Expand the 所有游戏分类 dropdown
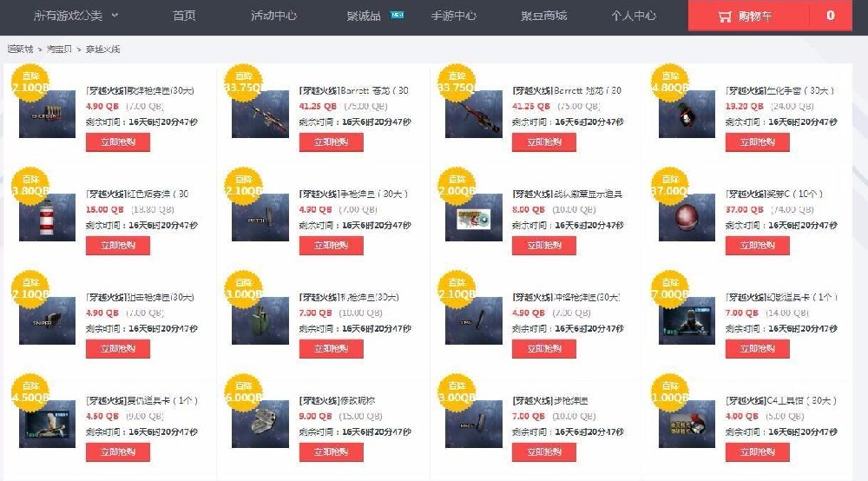 (76, 16)
